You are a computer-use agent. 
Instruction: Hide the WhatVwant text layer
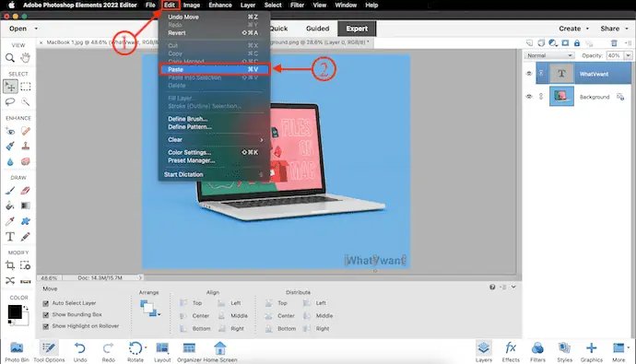[529, 74]
